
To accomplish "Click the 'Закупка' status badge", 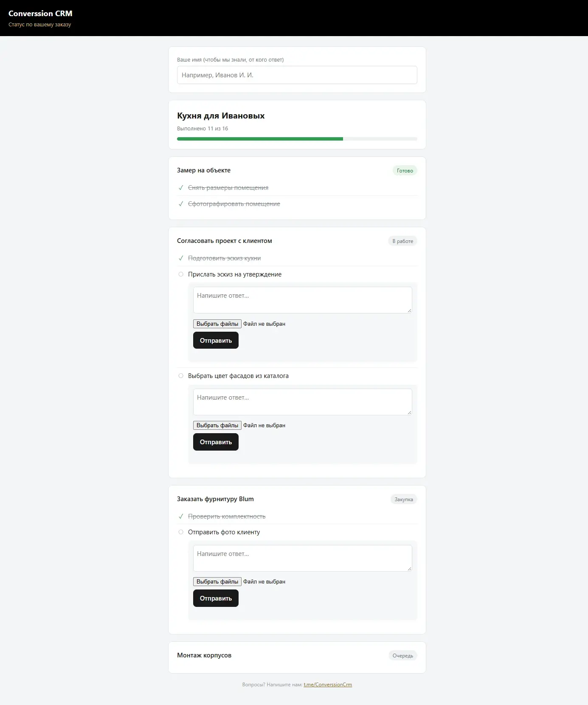I will coord(404,499).
